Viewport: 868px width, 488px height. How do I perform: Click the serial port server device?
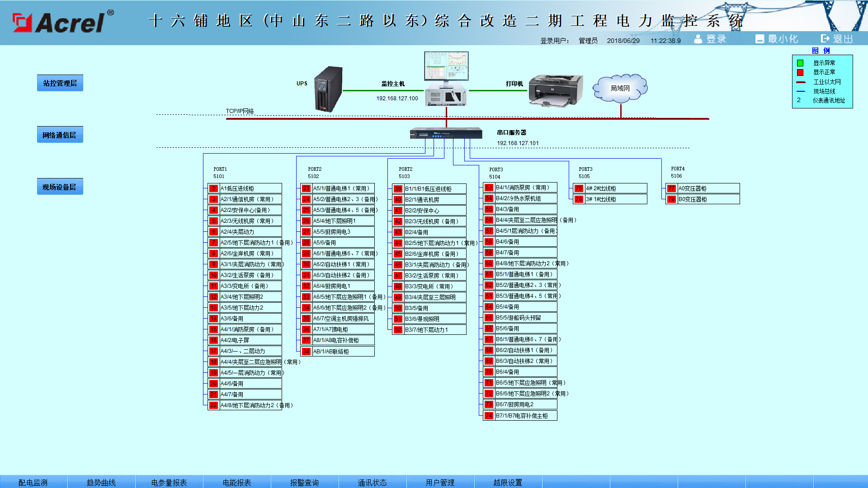coord(446,133)
